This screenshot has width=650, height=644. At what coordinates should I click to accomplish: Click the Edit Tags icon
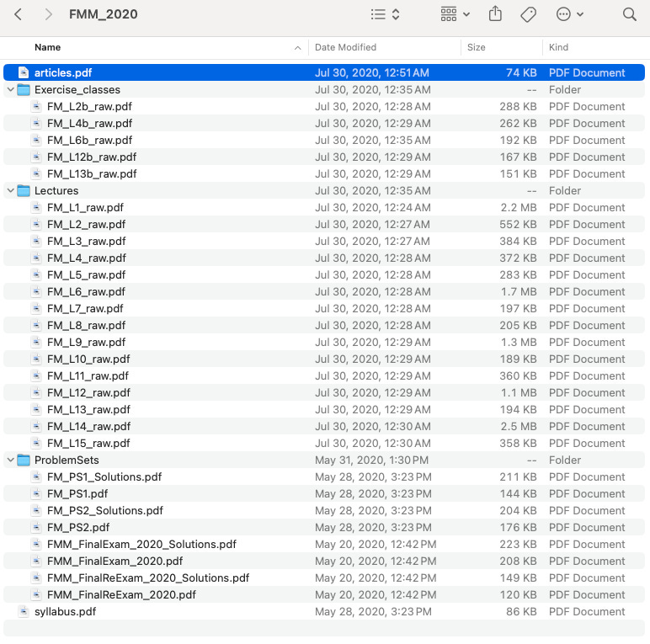pyautogui.click(x=528, y=14)
